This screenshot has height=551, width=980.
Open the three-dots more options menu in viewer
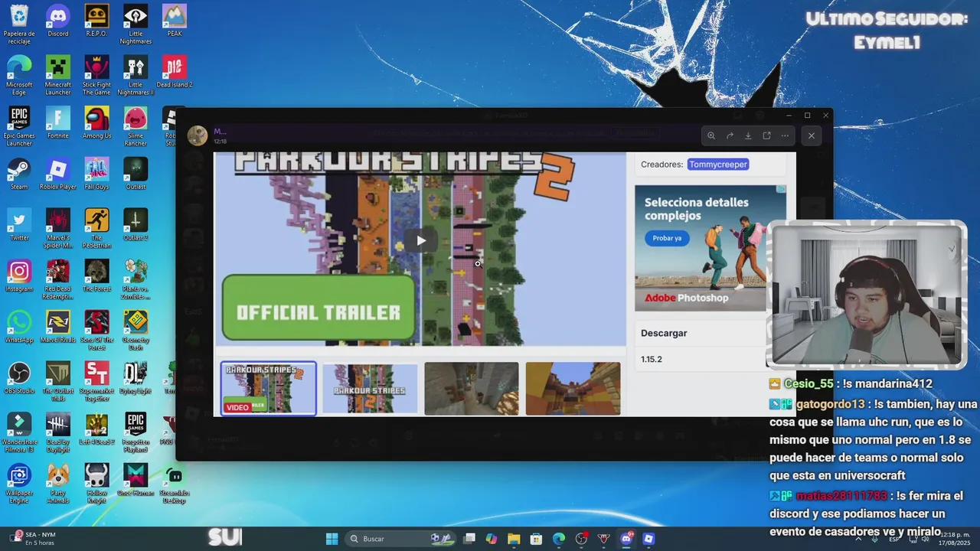785,135
